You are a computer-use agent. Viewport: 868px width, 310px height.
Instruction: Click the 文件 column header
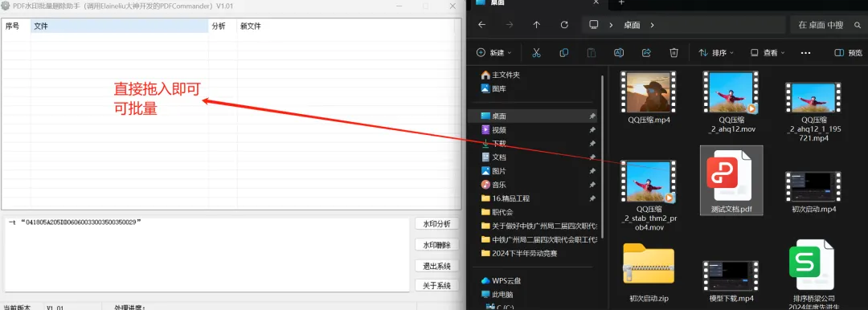(120, 26)
